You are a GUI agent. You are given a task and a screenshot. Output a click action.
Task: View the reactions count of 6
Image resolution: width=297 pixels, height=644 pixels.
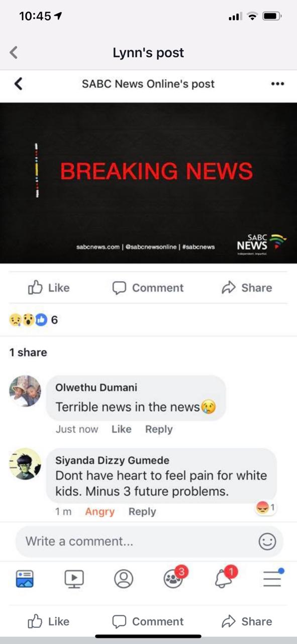tap(33, 320)
